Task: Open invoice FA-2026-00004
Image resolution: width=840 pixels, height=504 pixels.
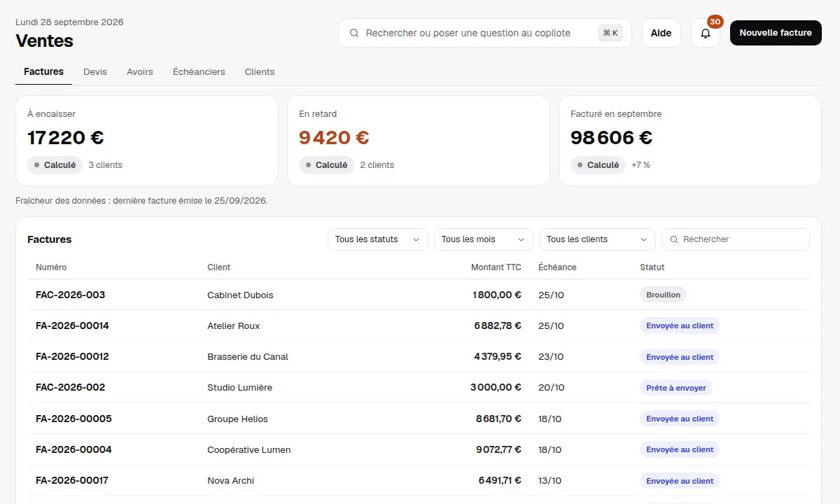Action: click(x=73, y=449)
